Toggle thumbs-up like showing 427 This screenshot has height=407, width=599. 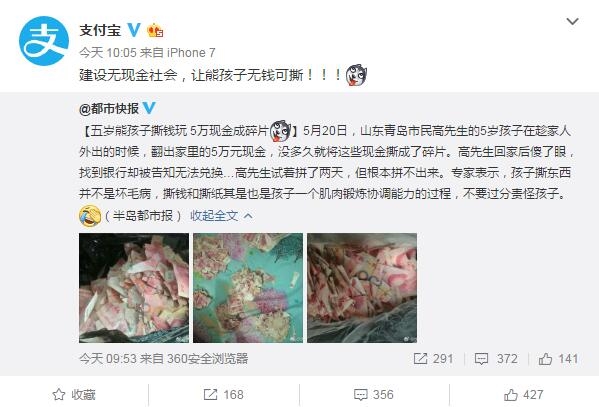click(x=523, y=394)
